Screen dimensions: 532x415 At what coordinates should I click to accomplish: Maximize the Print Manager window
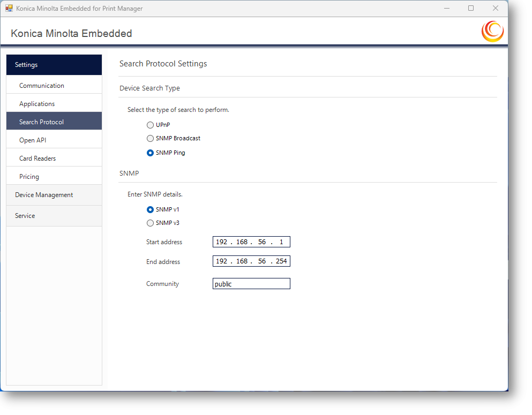click(x=471, y=8)
